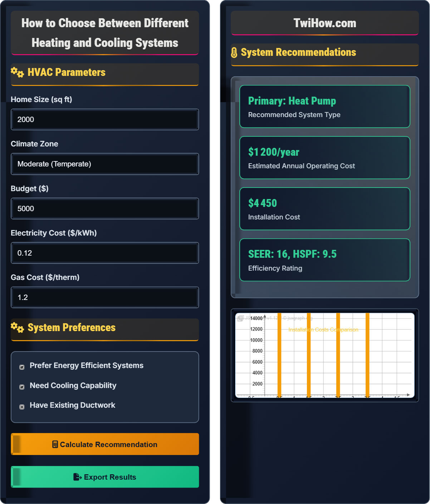The width and height of the screenshot is (430, 504).
Task: Click the Gas Cost ($/therm) label
Action: (x=45, y=277)
